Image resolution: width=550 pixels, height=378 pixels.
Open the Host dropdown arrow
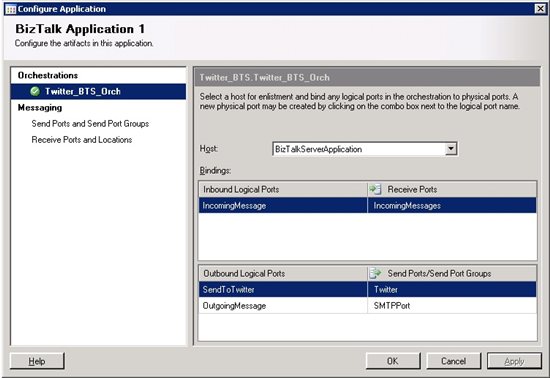point(451,149)
